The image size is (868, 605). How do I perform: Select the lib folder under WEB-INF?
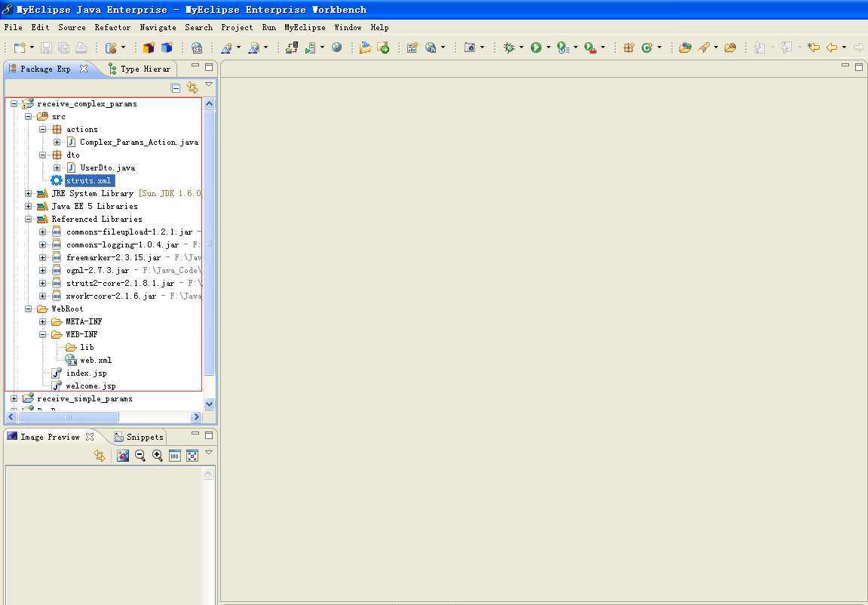[x=87, y=348]
